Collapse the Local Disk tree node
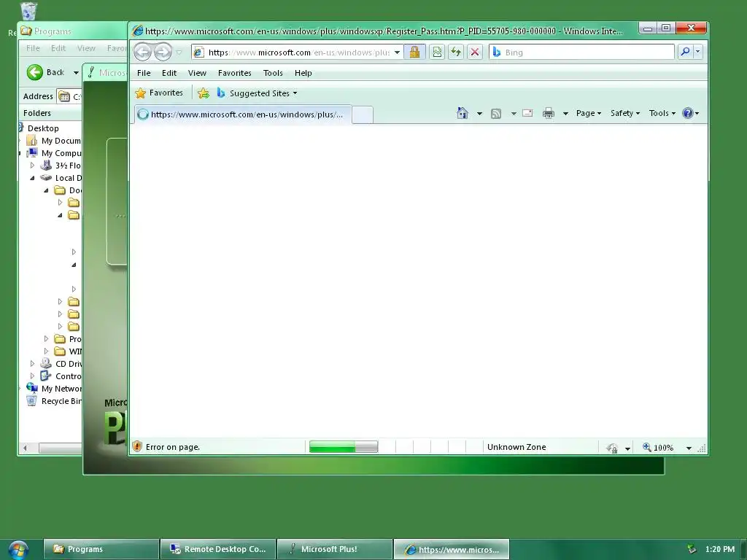 (x=32, y=178)
